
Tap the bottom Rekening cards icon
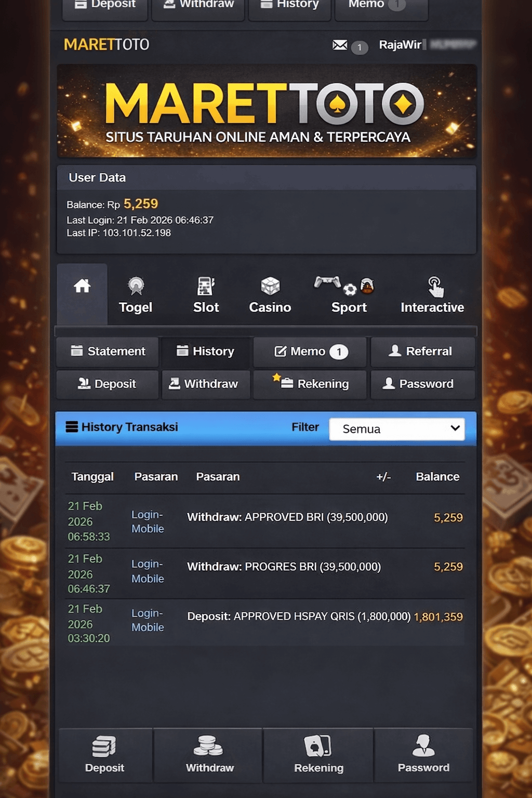(318, 746)
